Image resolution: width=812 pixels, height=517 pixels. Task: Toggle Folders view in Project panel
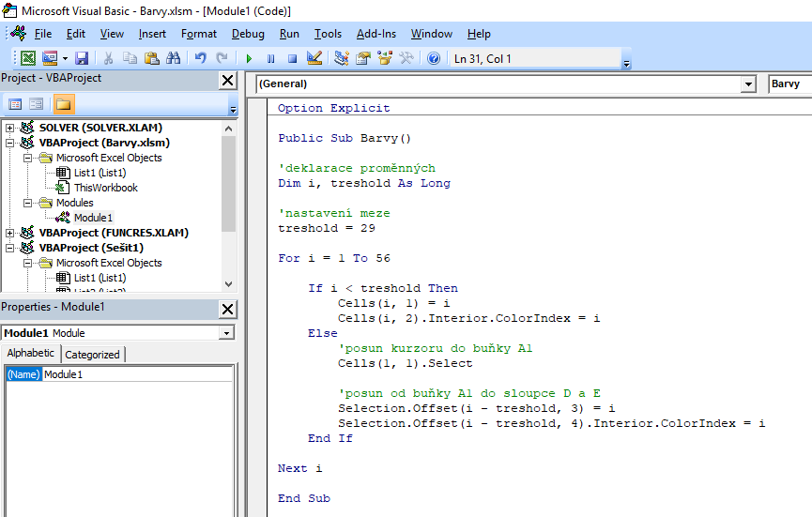64,104
